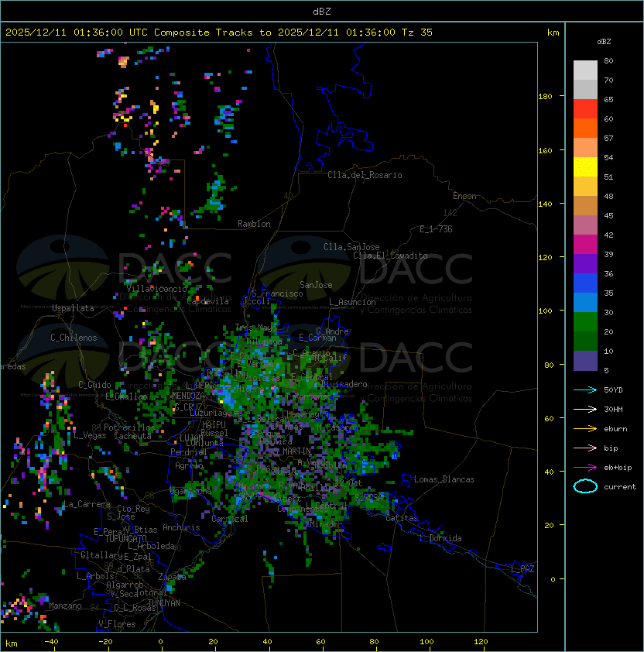Click the 'La_Carrera' map label
Viewport: 644px width, 652px height.
[x=87, y=504]
